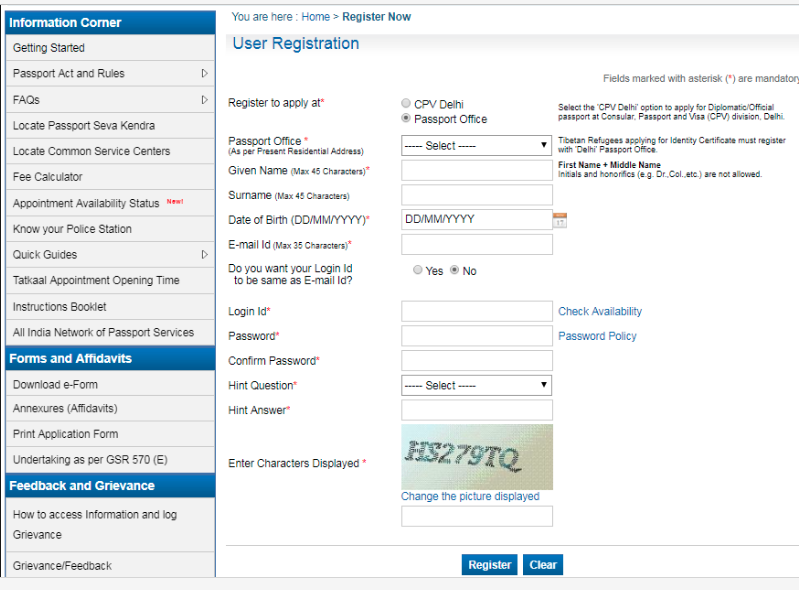Viewport: 799px width, 590px height.
Task: Click the Check Availability link
Action: click(600, 312)
